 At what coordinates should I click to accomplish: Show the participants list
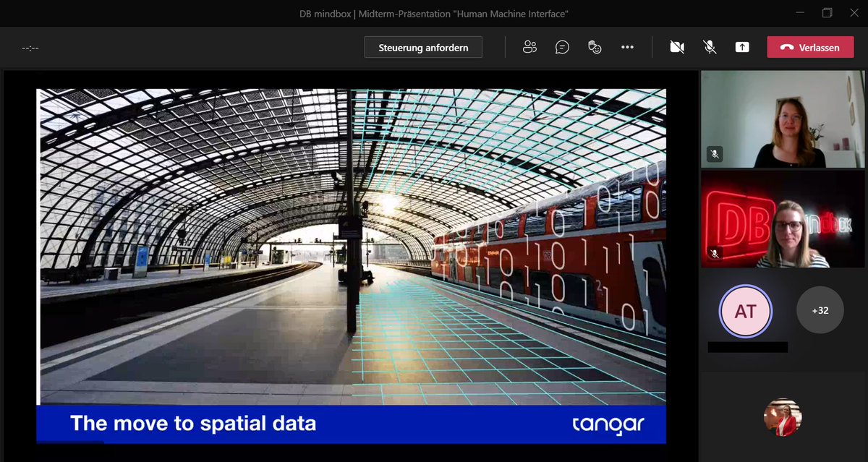point(529,47)
